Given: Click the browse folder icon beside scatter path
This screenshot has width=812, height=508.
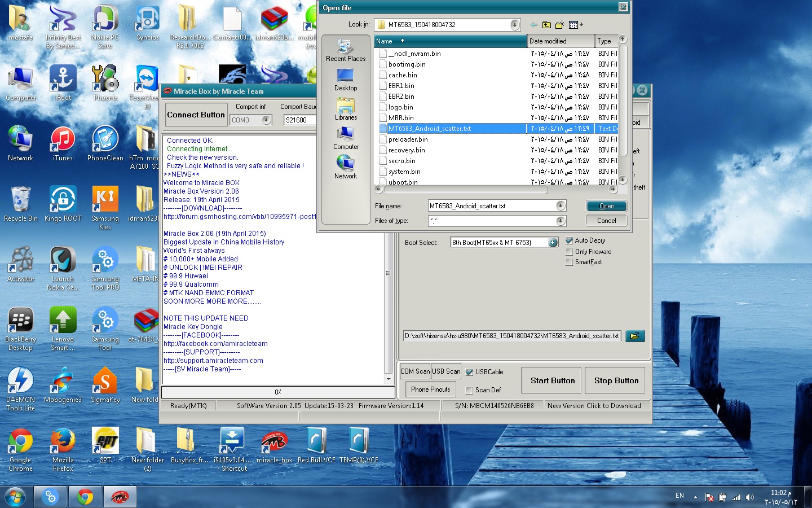Looking at the screenshot, I should (635, 336).
